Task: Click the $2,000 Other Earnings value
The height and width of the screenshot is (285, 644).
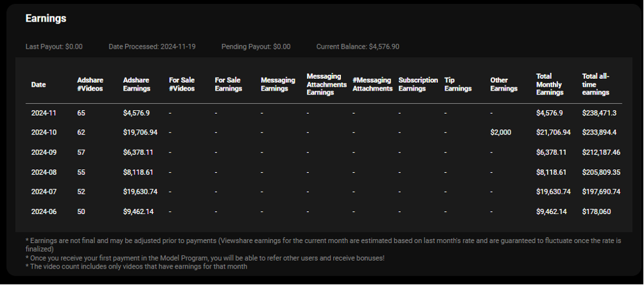Action: [x=501, y=133]
